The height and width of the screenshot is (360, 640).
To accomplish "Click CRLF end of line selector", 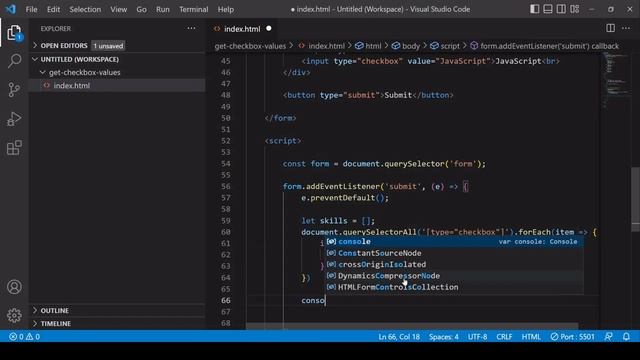I will [504, 337].
